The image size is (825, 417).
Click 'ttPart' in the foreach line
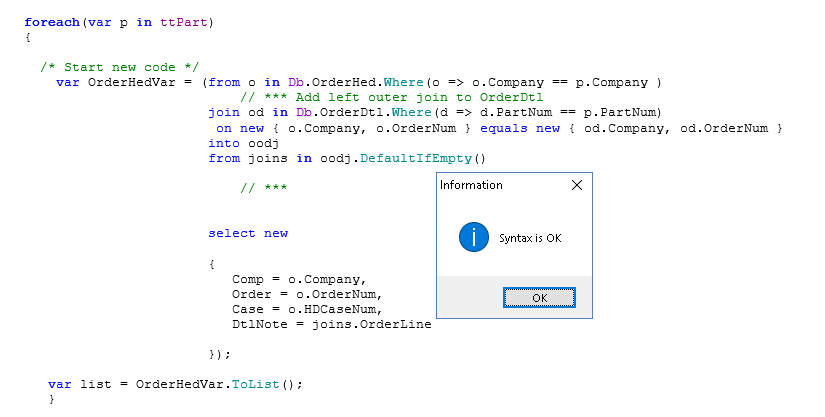[x=184, y=22]
